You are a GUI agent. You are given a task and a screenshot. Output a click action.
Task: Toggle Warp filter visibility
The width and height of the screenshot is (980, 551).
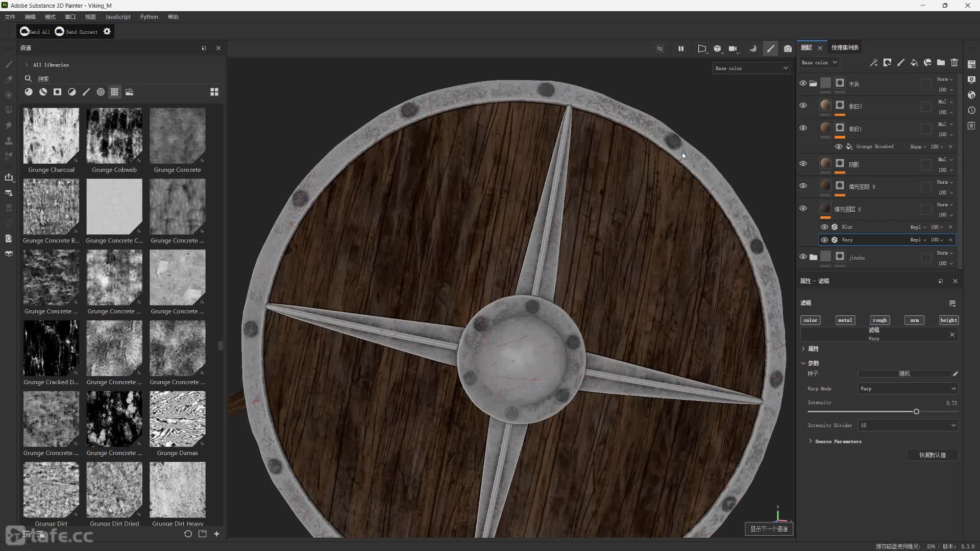[x=824, y=240]
